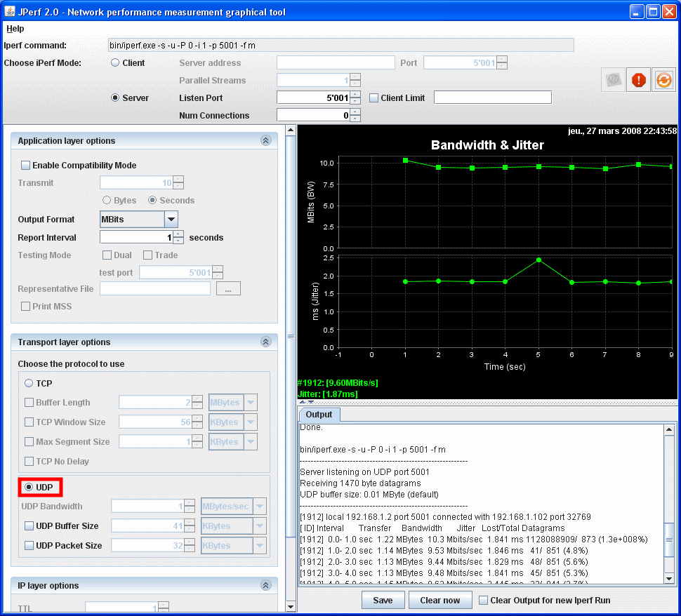Click the JPerf Java icon in title bar

[x=9, y=11]
